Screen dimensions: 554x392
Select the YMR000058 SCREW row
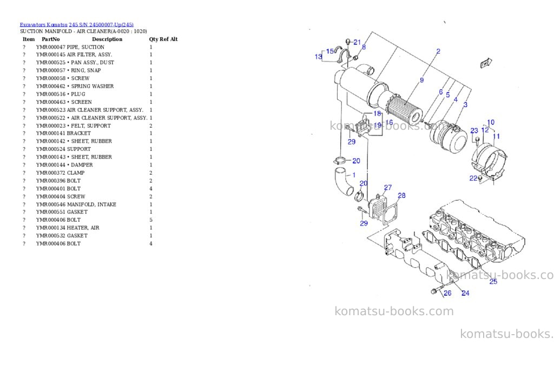(x=88, y=78)
